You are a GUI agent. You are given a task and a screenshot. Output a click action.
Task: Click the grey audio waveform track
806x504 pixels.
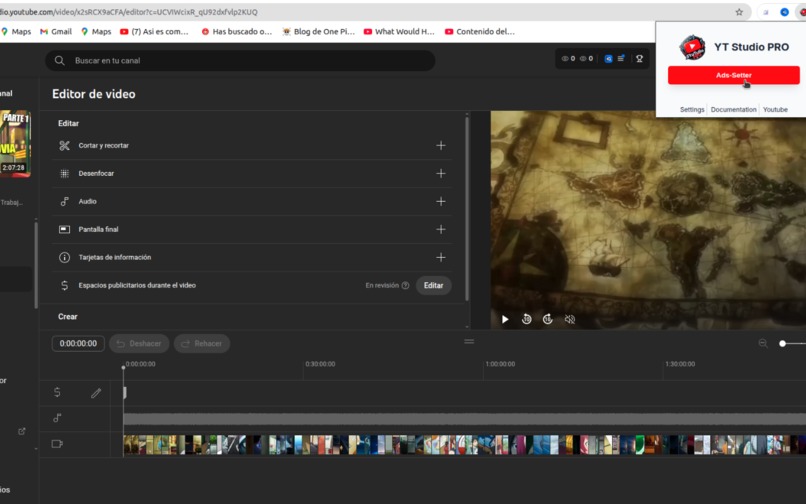pos(465,419)
